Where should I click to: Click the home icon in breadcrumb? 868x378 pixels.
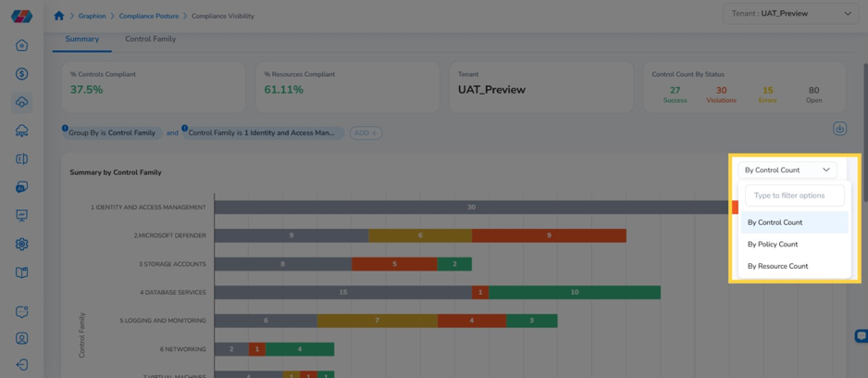pos(58,16)
